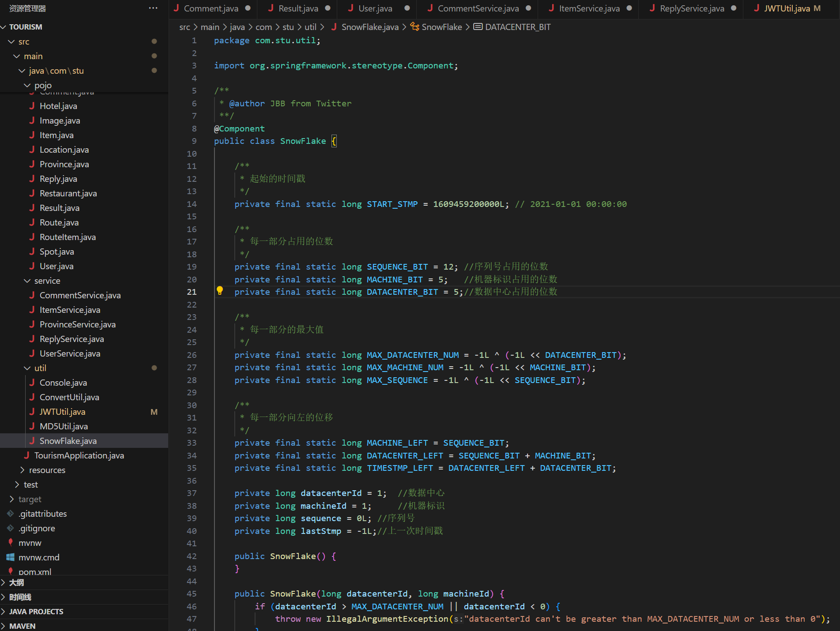This screenshot has width=840, height=631.
Task: Click the DATACENTER_BIT field in breadcrumb
Action: point(517,27)
